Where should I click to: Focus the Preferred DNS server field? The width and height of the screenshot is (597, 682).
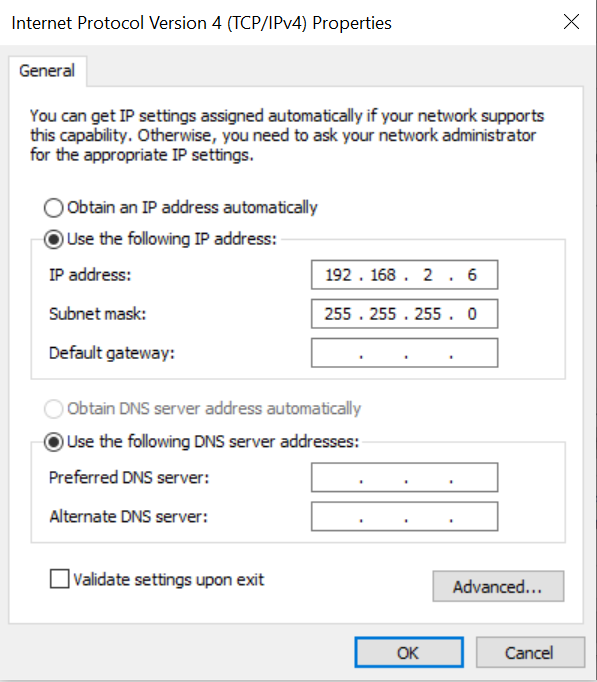pyautogui.click(x=404, y=478)
